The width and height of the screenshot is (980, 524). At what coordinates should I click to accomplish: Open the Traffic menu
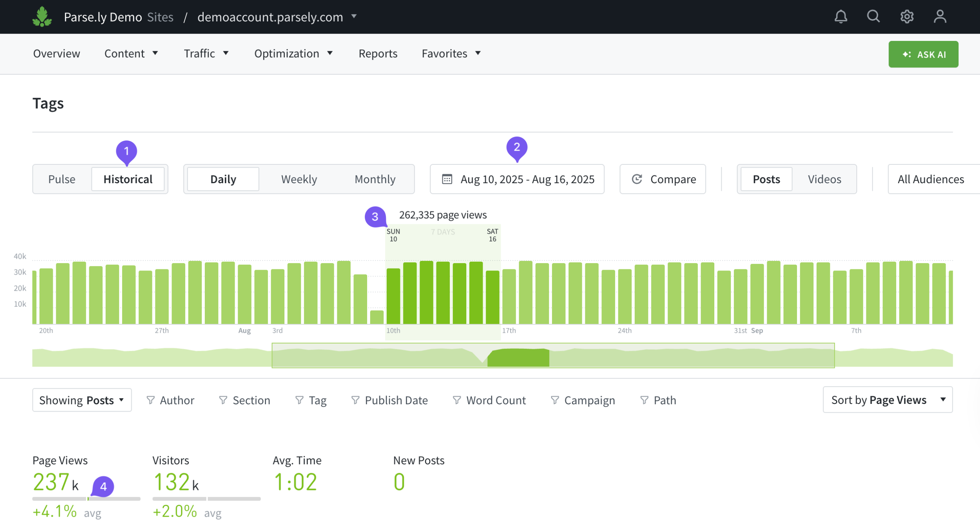pyautogui.click(x=206, y=54)
